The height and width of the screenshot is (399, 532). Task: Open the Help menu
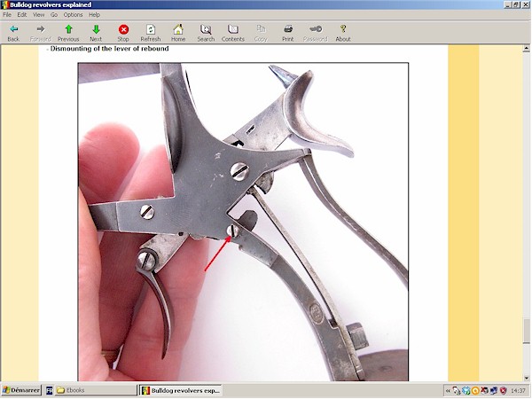pyautogui.click(x=94, y=14)
